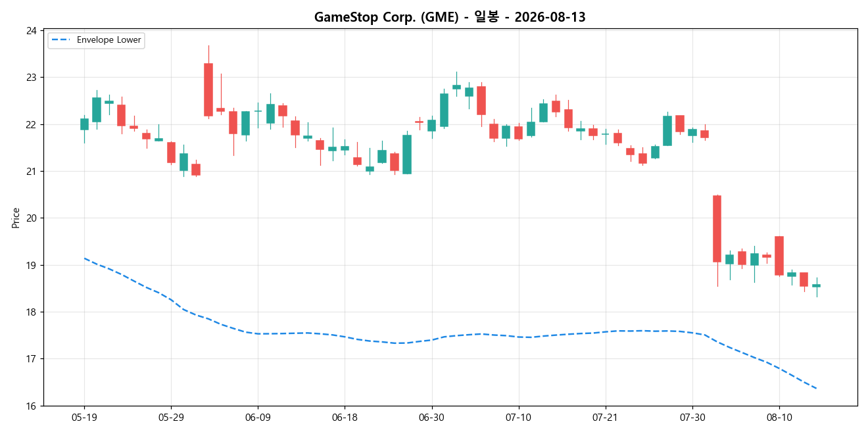Click the Price y-axis label
Screen dimensions: 868x434
[16, 217]
